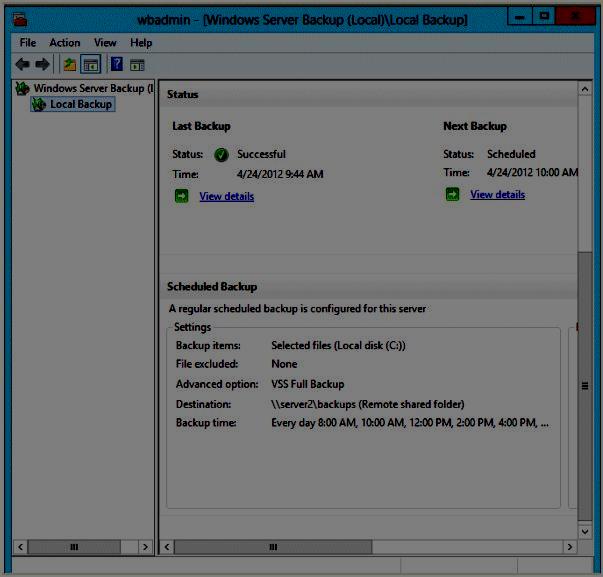Click the 'Every day 8:00 AM...' backup time value
The height and width of the screenshot is (577, 603).
[x=410, y=423]
